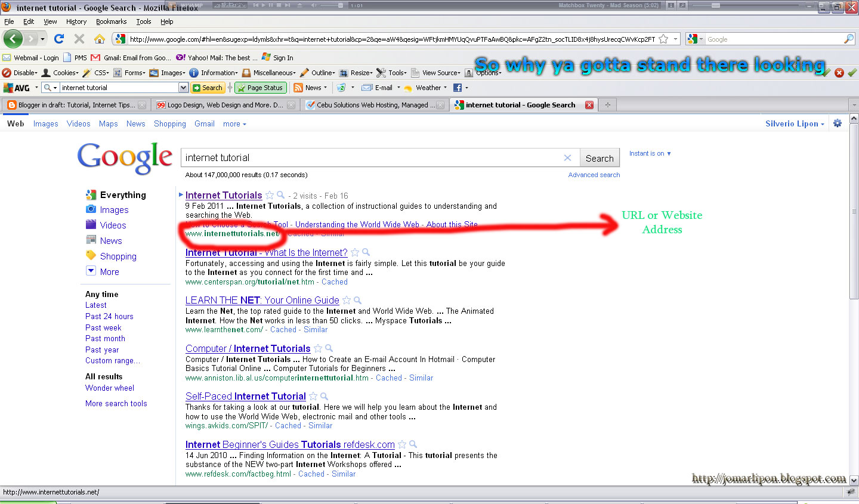The height and width of the screenshot is (504, 859).
Task: Filter results by 'Past week'
Action: 103,327
